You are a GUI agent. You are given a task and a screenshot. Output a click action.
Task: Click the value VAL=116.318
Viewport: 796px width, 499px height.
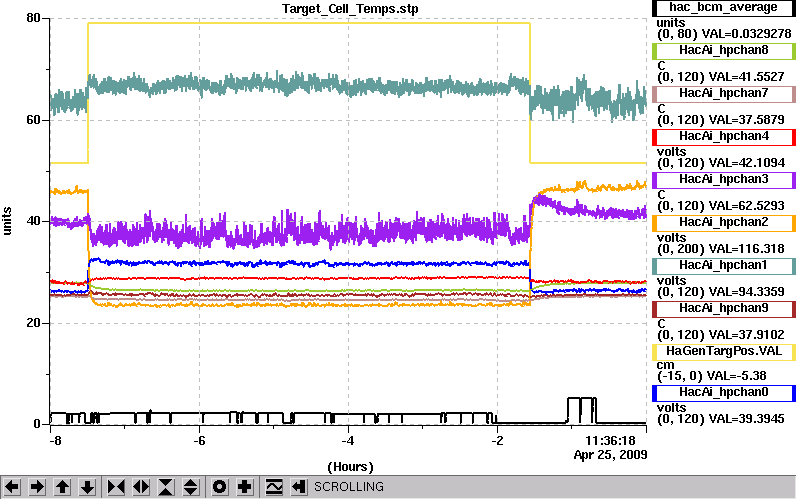pos(746,249)
